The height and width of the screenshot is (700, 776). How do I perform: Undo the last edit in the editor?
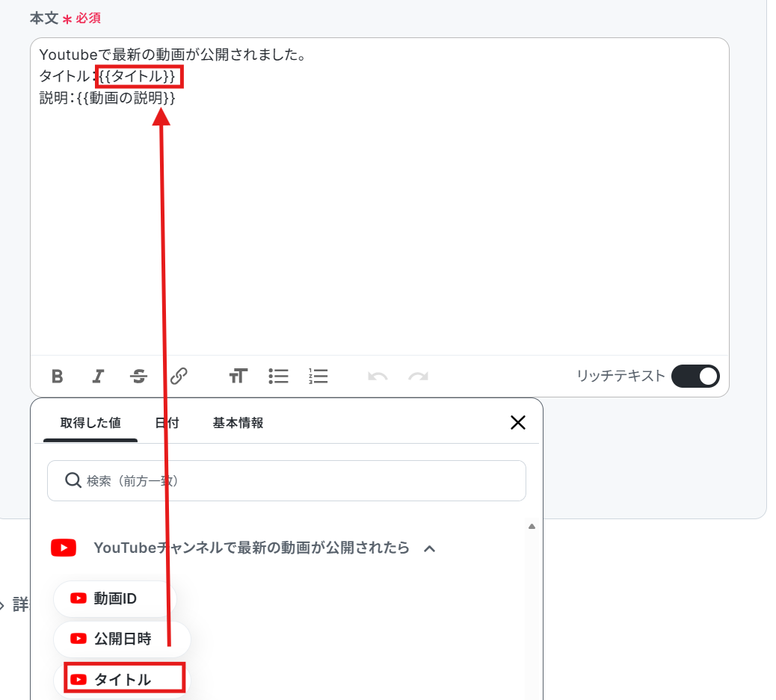click(378, 377)
